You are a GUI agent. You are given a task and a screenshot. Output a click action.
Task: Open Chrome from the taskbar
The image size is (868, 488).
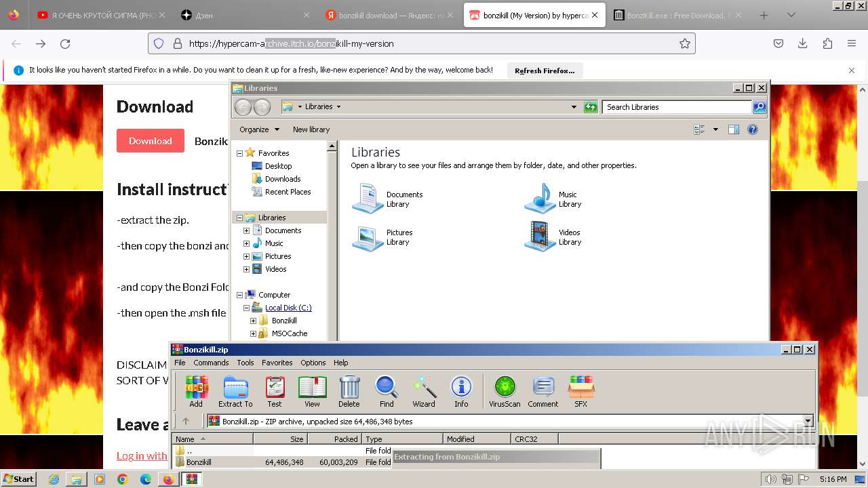[123, 479]
